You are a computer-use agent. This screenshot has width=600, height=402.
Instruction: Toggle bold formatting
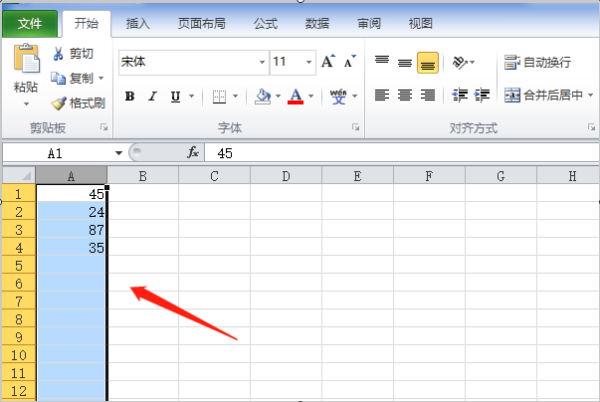130,96
